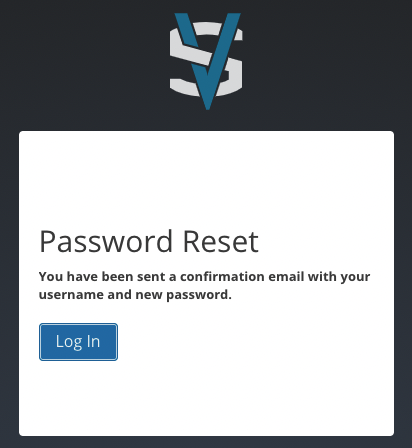Image resolution: width=412 pixels, height=448 pixels.
Task: Click the bottom tip of the logo's V
Action: 207,103
